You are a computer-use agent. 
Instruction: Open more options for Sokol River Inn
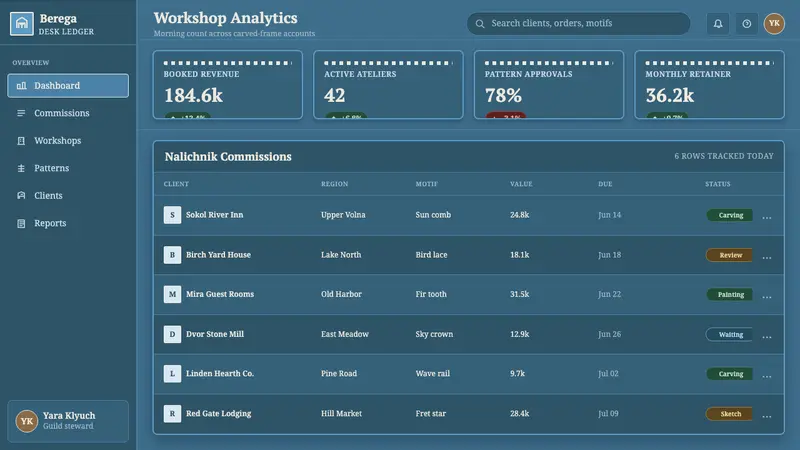[767, 217]
